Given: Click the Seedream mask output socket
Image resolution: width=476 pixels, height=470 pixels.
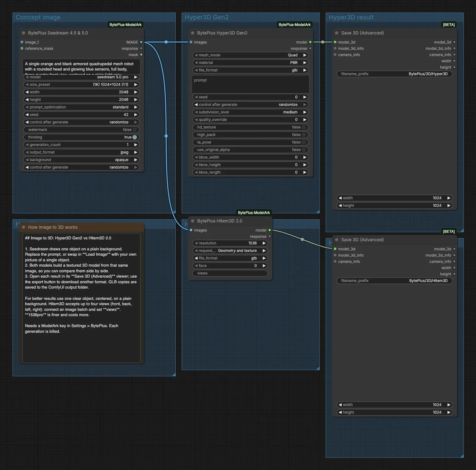Looking at the screenshot, I should tap(141, 55).
